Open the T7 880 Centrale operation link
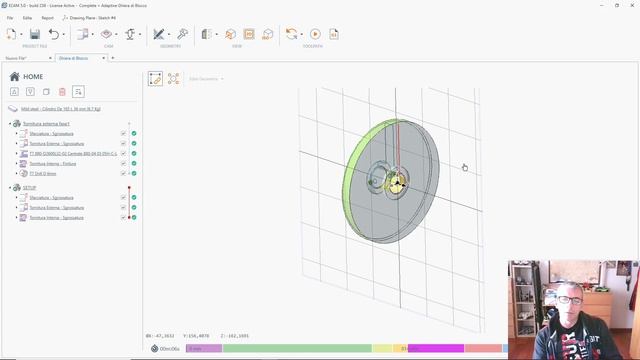 pos(73,153)
